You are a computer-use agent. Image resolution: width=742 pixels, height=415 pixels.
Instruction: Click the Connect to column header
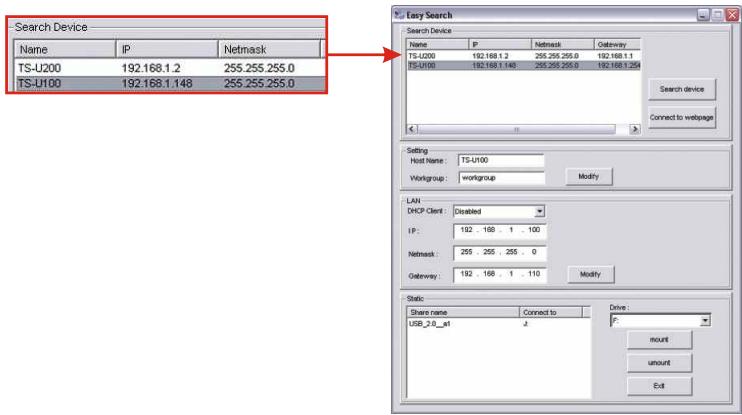(x=551, y=312)
